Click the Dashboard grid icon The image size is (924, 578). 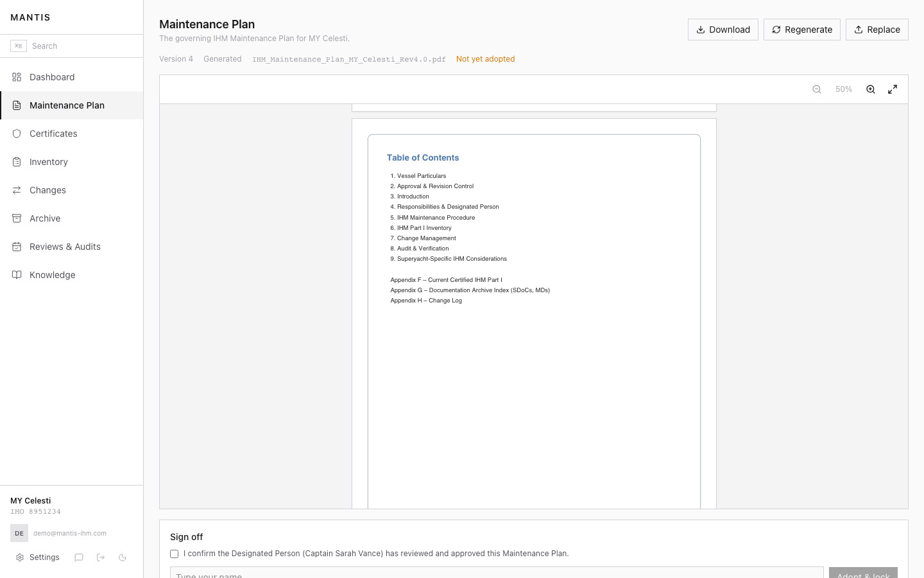(17, 77)
